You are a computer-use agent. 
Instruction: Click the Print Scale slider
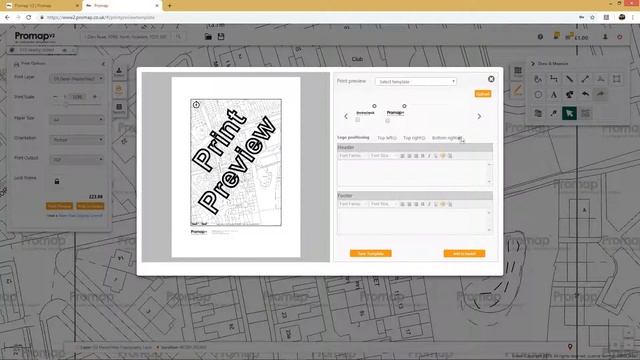(77, 105)
